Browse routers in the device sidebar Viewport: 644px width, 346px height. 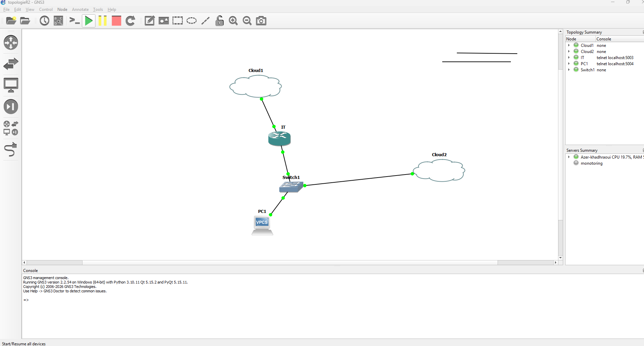tap(11, 42)
